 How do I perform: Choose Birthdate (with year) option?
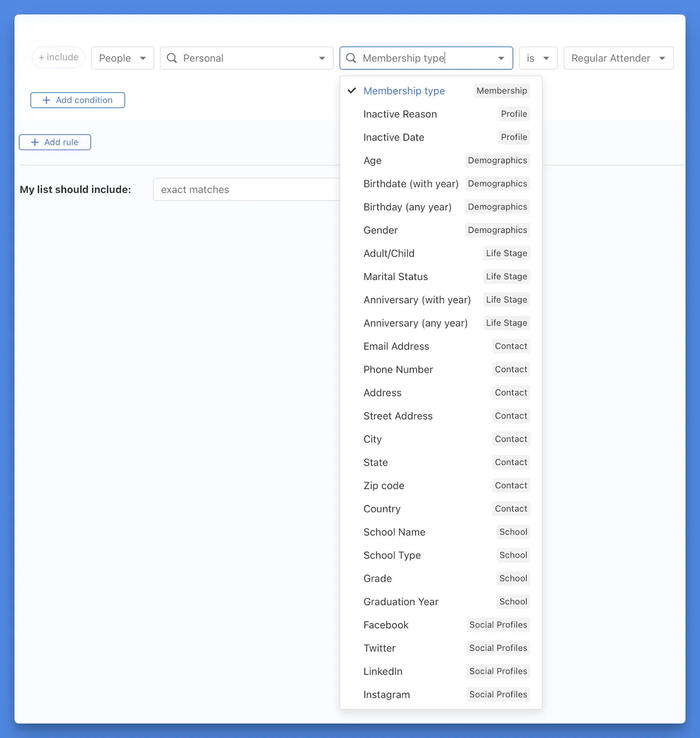point(411,184)
